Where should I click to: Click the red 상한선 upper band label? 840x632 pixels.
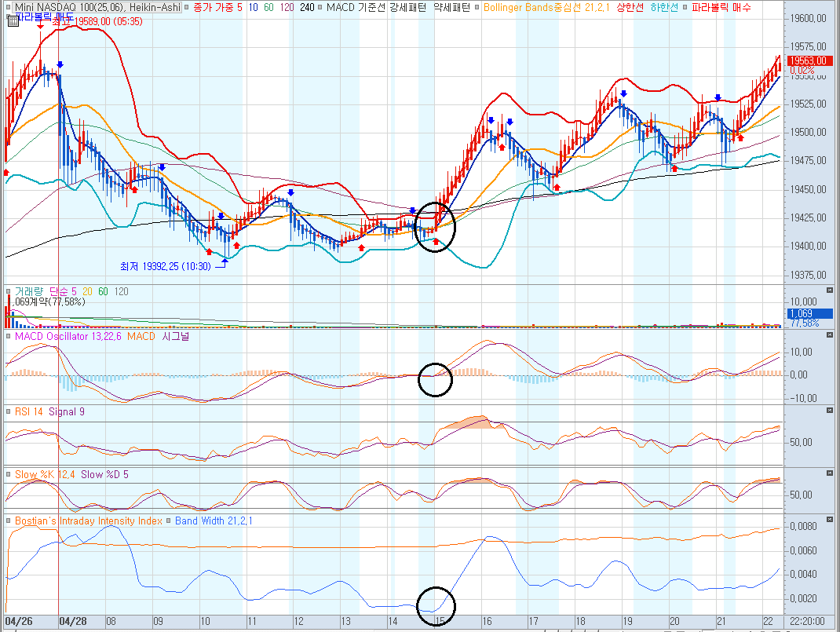(630, 8)
